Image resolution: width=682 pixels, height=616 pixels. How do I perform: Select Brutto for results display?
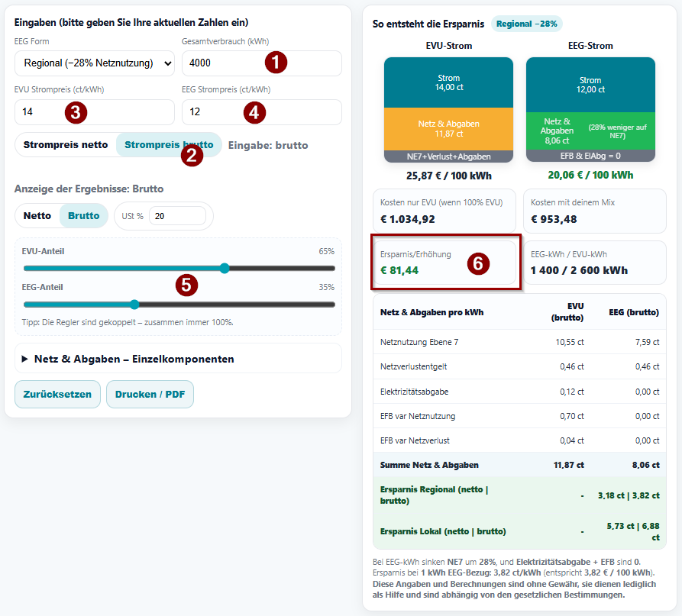pyautogui.click(x=84, y=216)
